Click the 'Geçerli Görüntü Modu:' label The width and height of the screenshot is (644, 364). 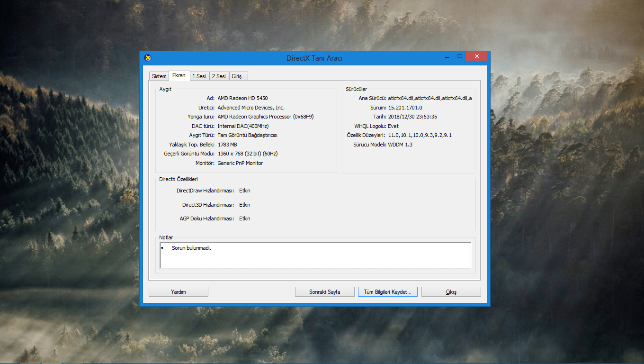pyautogui.click(x=189, y=154)
